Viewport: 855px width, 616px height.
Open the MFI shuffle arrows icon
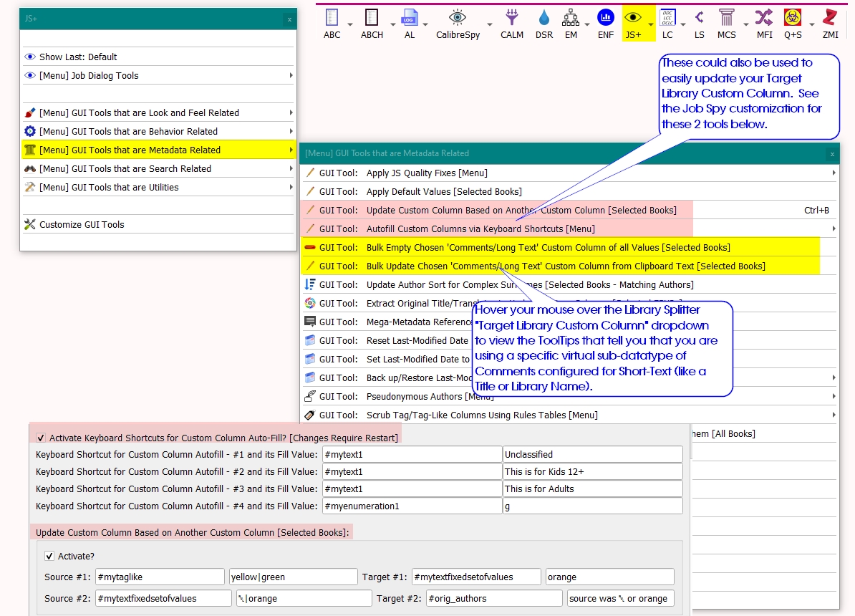(764, 18)
